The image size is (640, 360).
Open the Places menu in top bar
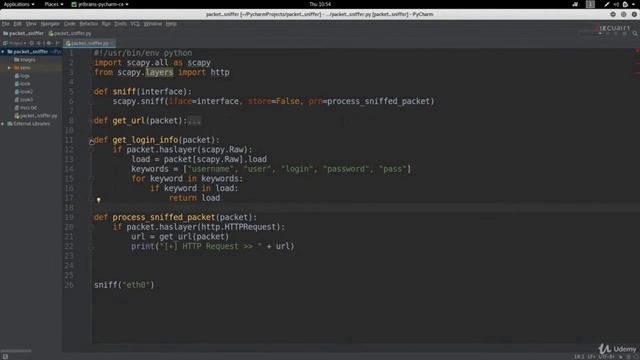coord(54,4)
